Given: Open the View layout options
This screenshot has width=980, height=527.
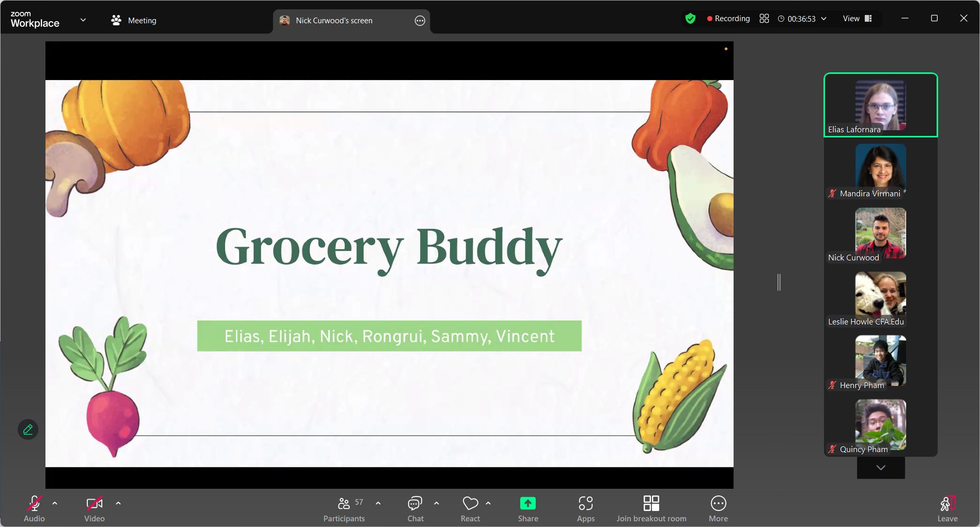Looking at the screenshot, I should pyautogui.click(x=857, y=19).
